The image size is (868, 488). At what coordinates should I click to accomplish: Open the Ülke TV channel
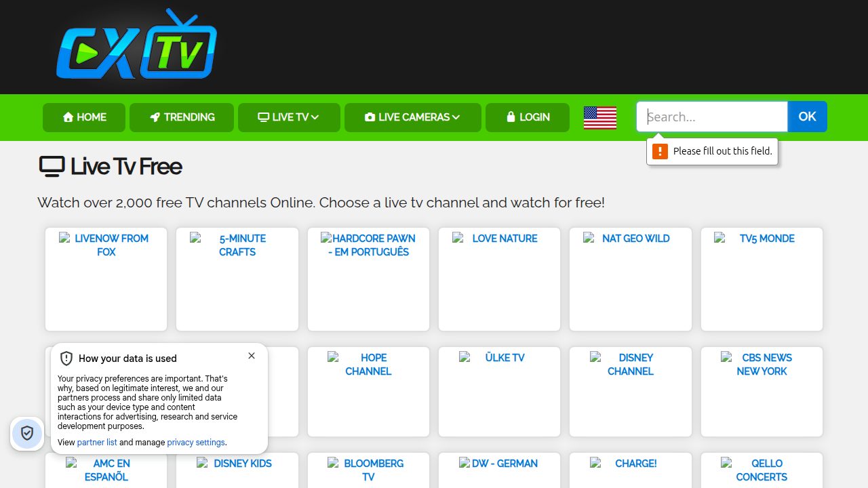point(500,392)
